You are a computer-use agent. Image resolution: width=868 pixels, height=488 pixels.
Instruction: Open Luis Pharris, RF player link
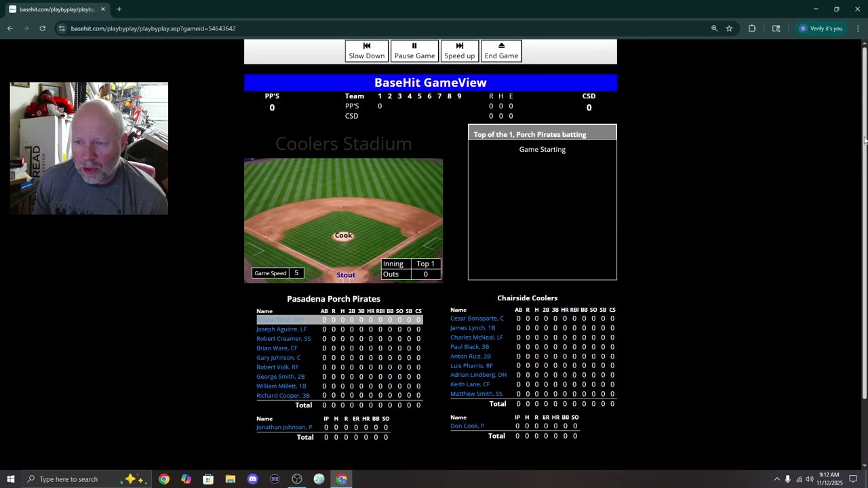tap(471, 366)
